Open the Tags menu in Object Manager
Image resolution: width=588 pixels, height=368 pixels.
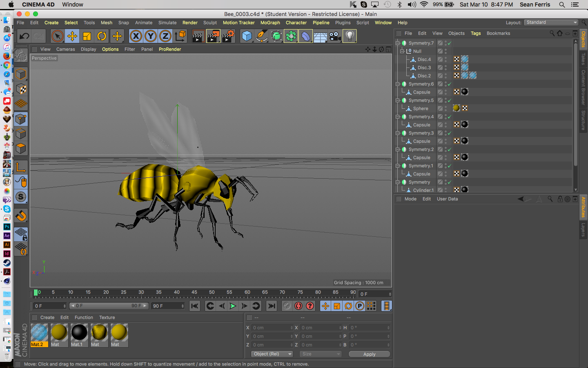tap(475, 34)
